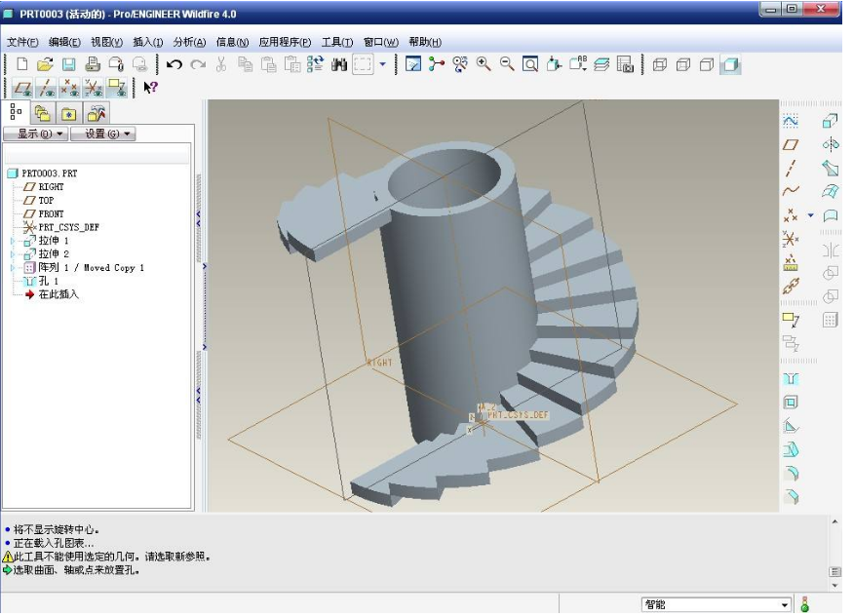This screenshot has height=616, width=853.
Task: Select the 孔 1 feature in model tree
Action: tap(48, 281)
